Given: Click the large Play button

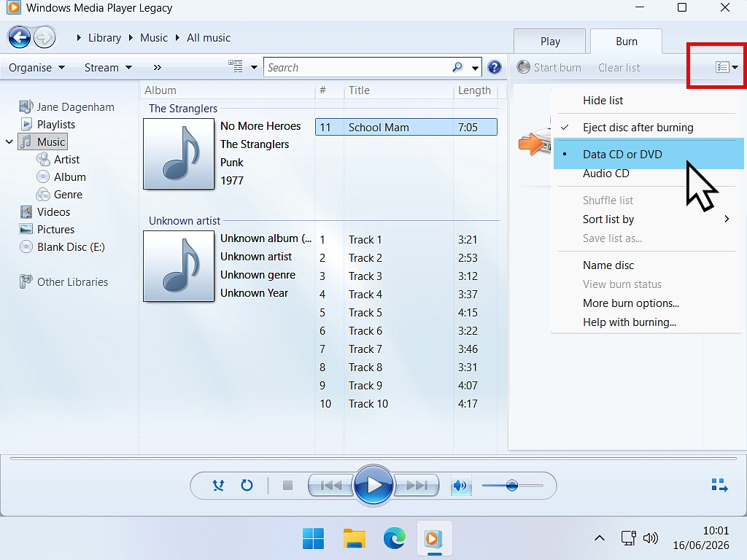Looking at the screenshot, I should [x=373, y=485].
